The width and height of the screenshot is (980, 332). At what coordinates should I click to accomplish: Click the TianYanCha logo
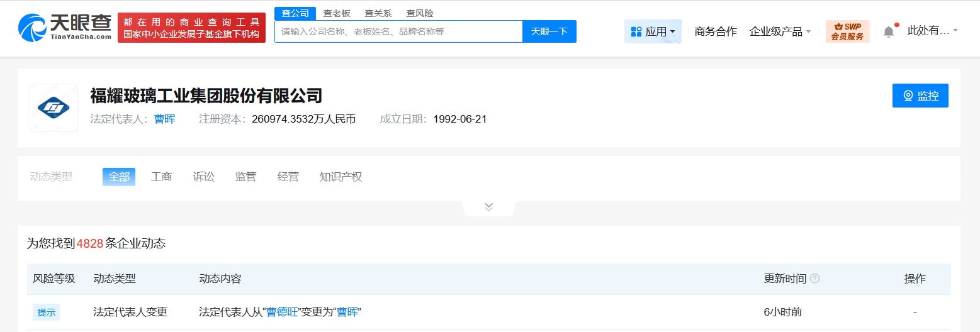coord(65,28)
